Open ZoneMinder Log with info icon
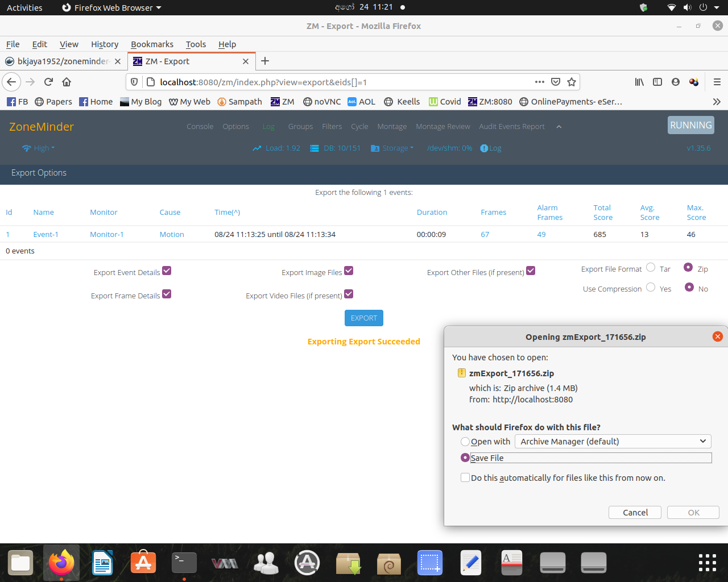This screenshot has width=728, height=582. click(x=491, y=148)
